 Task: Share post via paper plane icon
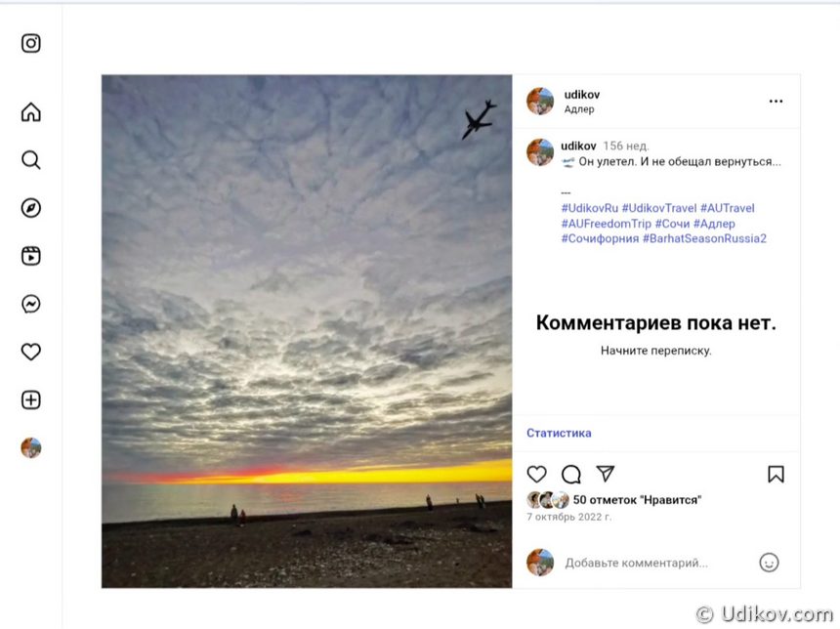606,474
